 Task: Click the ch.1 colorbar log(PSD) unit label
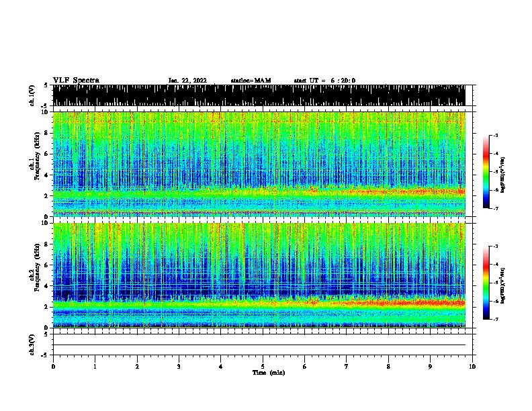coord(502,175)
